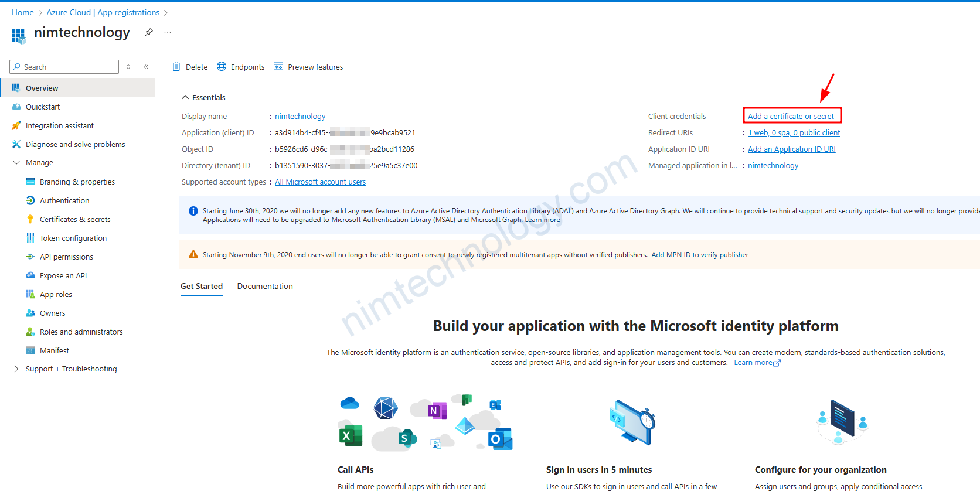Viewport: 980px width, 491px height.
Task: Click the Delete button
Action: 190,67
